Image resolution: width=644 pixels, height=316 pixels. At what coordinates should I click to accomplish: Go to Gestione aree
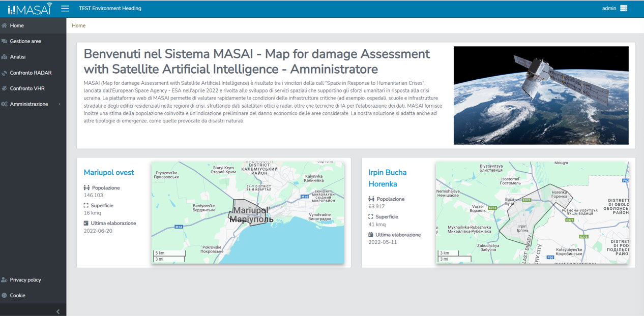(33, 41)
